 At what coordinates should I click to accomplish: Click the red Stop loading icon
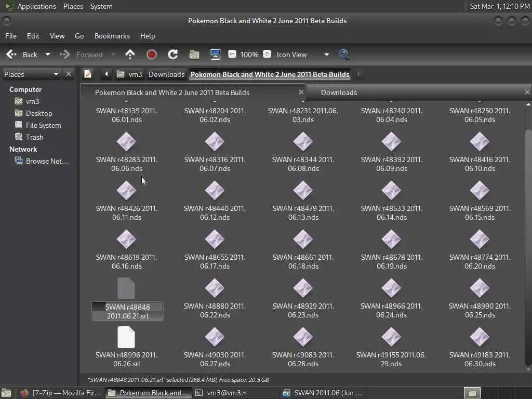(152, 55)
